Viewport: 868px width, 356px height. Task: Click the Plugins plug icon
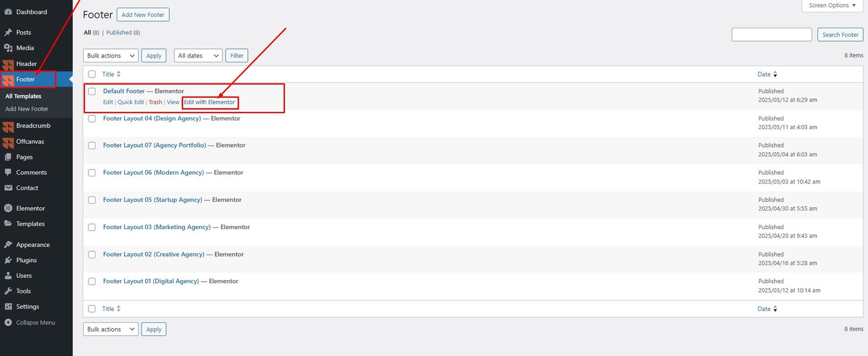click(8, 260)
